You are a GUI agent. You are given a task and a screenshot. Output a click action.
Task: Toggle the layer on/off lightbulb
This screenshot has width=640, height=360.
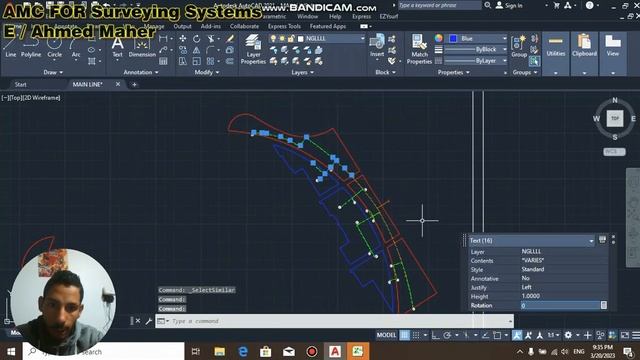273,38
